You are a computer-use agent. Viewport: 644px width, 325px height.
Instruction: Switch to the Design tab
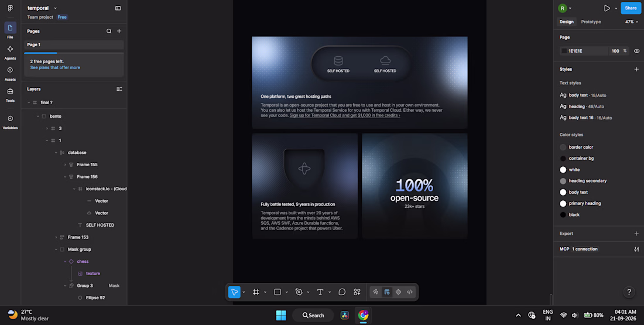pos(566,22)
